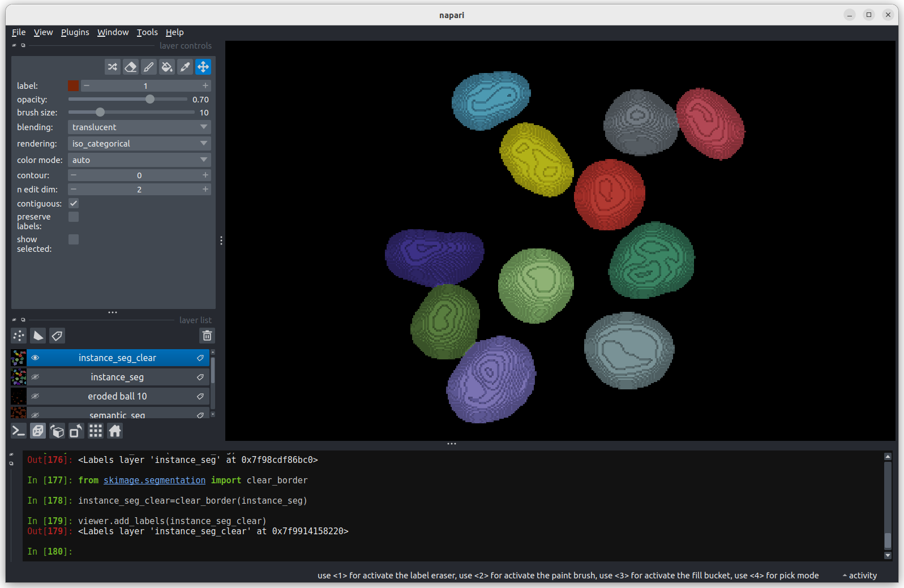Open the File menu

[19, 32]
